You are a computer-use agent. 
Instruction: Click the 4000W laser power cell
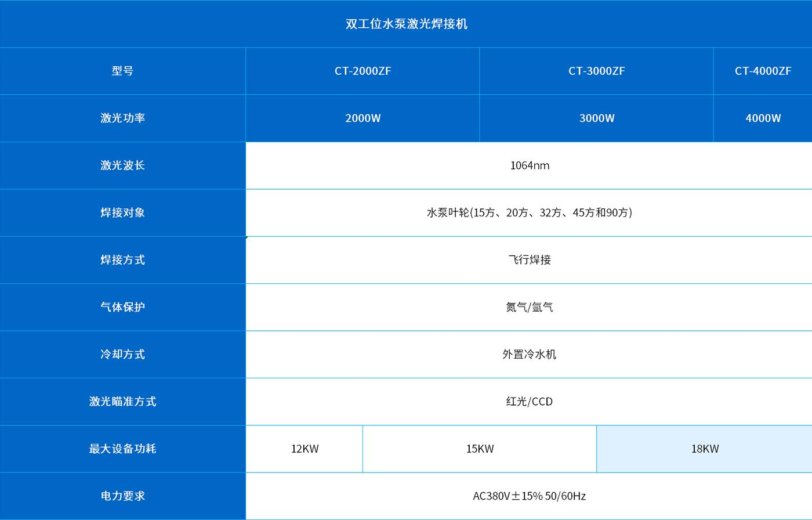click(x=763, y=118)
